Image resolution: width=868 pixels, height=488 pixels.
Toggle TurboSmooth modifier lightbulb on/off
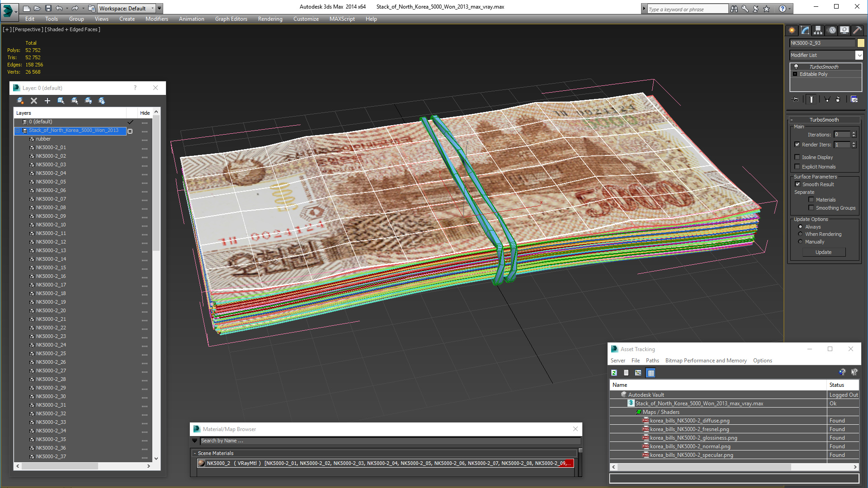click(x=796, y=67)
